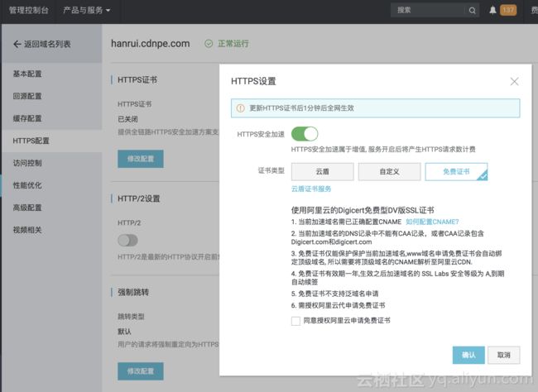The width and height of the screenshot is (538, 392).
Task: Click the 正常运行 status check icon
Action: pos(209,44)
